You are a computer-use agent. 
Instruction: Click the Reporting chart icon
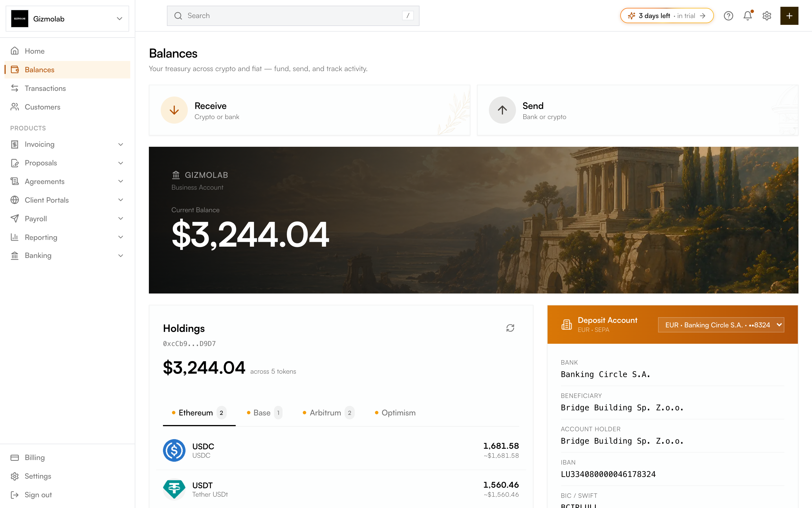coord(15,237)
